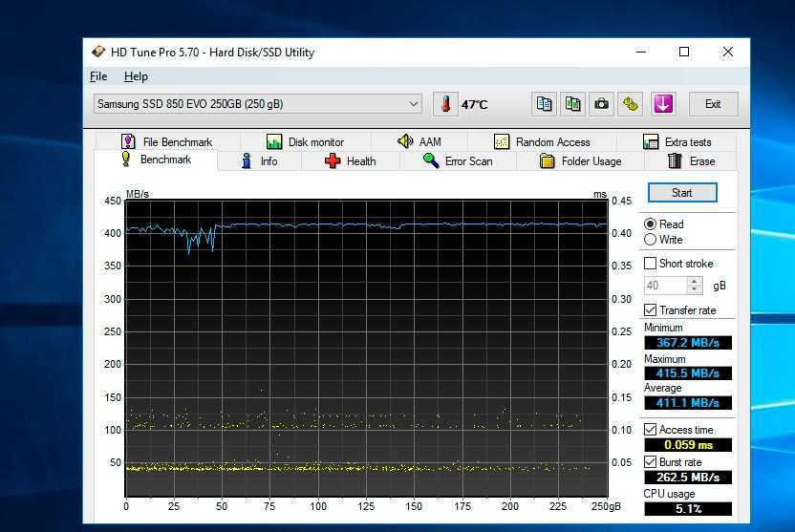
Task: Click the 411.1 MB/s average value
Action: [x=688, y=403]
